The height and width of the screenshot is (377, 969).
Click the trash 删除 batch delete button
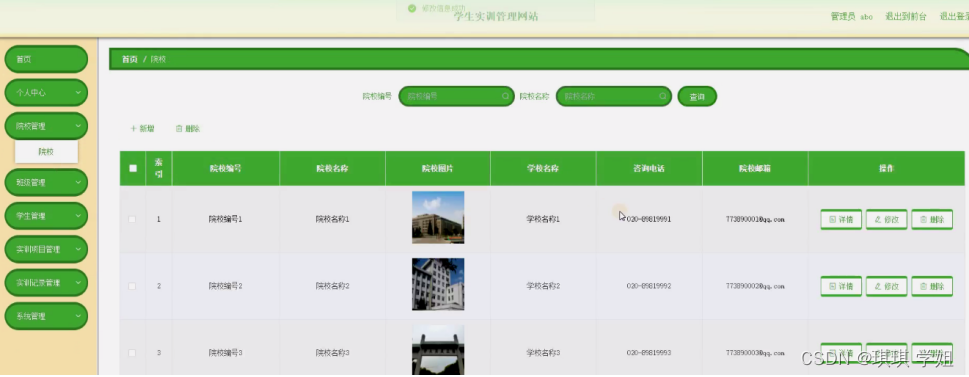pos(188,129)
